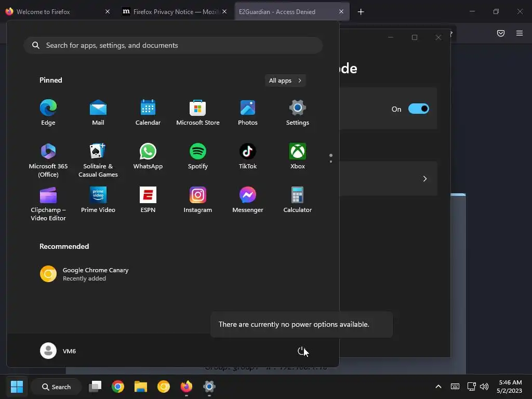Switch to Settings on the taskbar
Image resolution: width=532 pixels, height=399 pixels.
(x=209, y=387)
